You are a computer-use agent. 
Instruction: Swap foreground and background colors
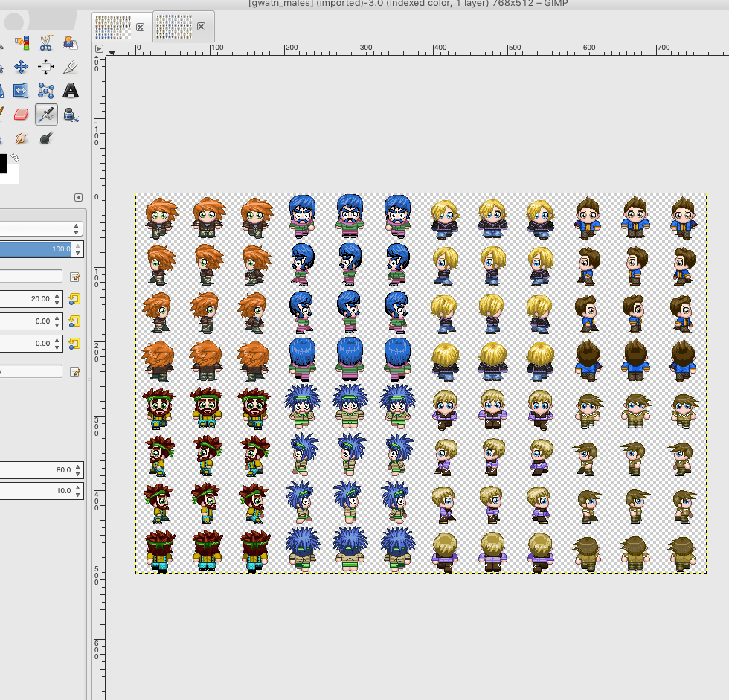pos(14,158)
